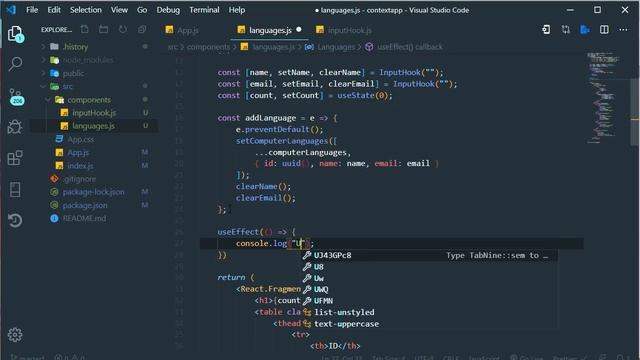
Task: Select list-unstyled autocomplete suggestion
Action: (429, 312)
